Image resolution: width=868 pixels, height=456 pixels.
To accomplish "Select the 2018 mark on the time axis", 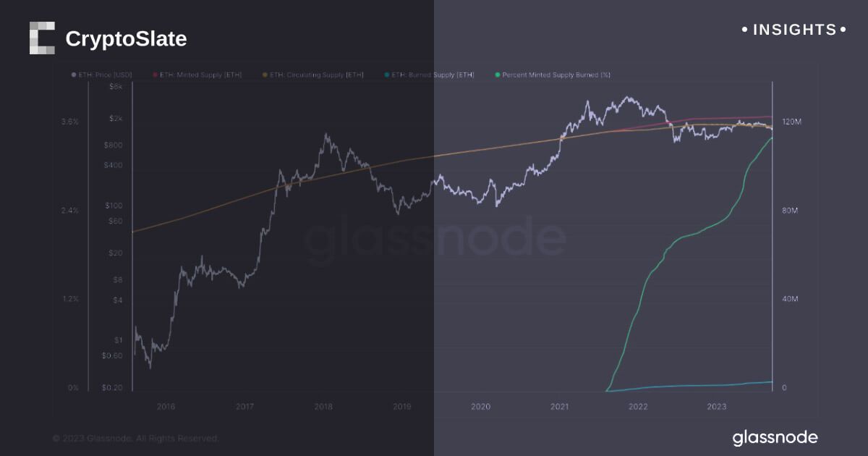I will (323, 407).
